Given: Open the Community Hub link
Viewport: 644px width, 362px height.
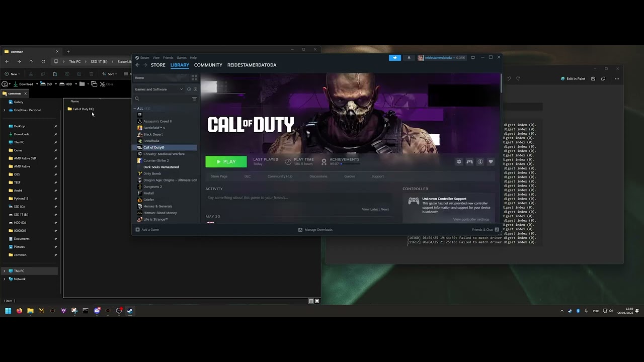Looking at the screenshot, I should 280,176.
